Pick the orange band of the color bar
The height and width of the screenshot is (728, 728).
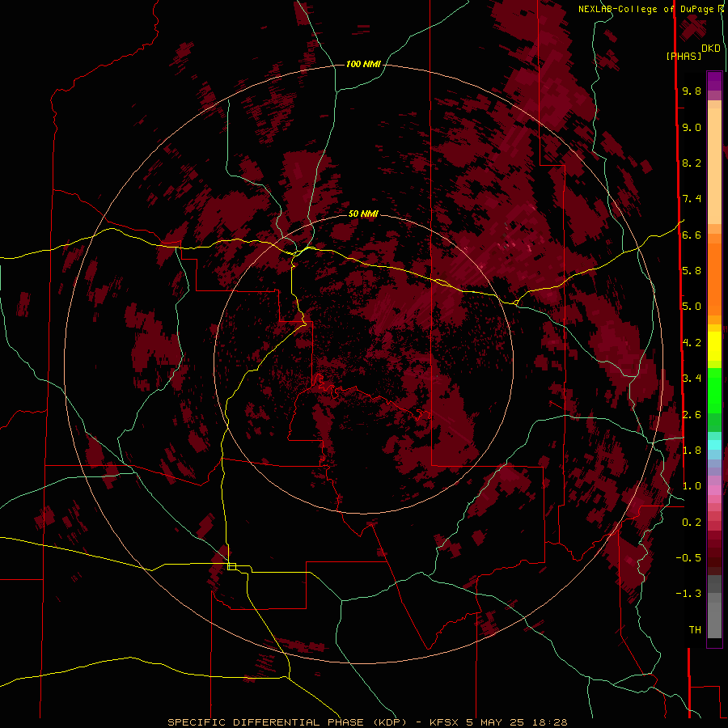pos(714,278)
